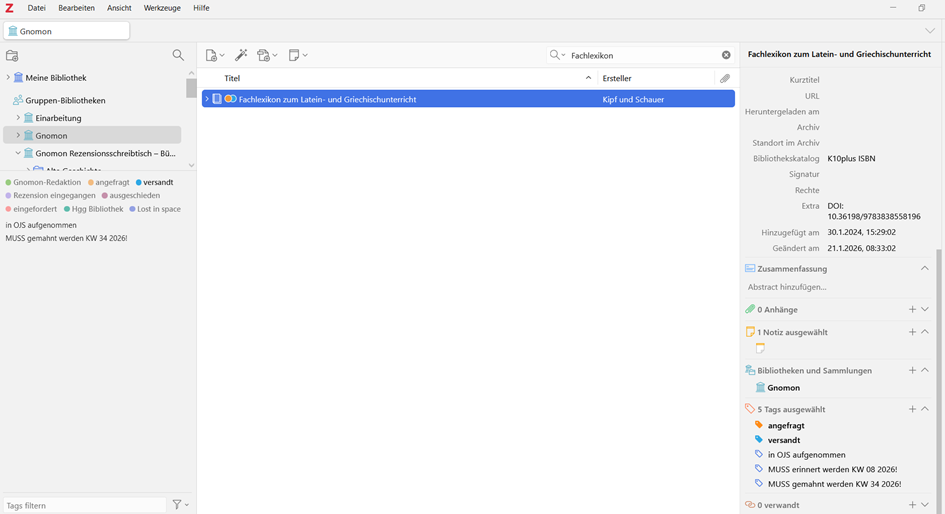Image resolution: width=945 pixels, height=514 pixels.
Task: Open the Add Attachment menu
Action: 267,55
